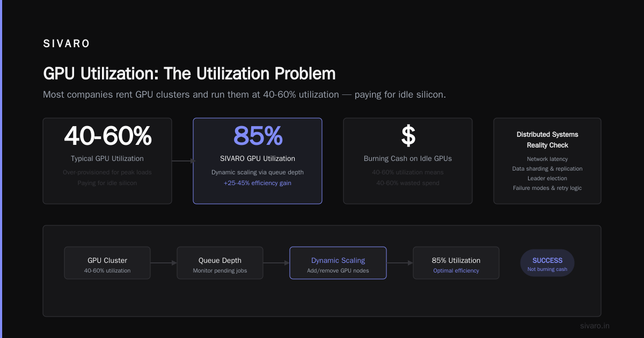This screenshot has width=644, height=338.
Task: Select the Queue Depth flow node
Action: [220, 263]
